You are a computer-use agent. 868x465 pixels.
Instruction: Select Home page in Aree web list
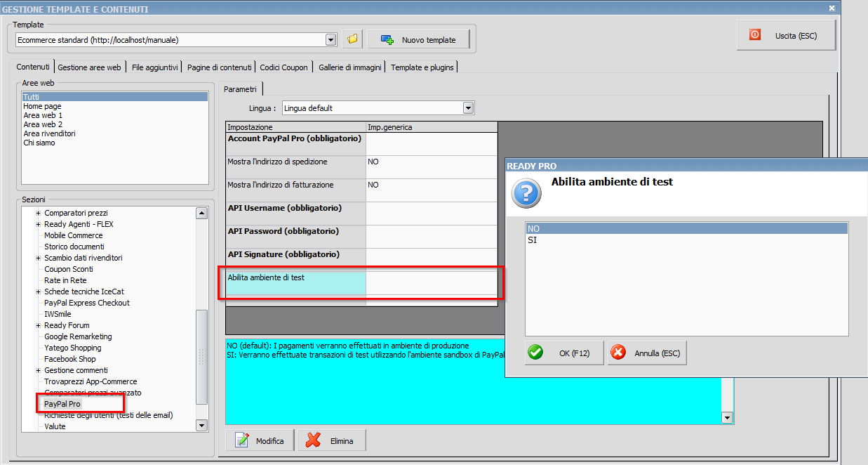coord(114,106)
